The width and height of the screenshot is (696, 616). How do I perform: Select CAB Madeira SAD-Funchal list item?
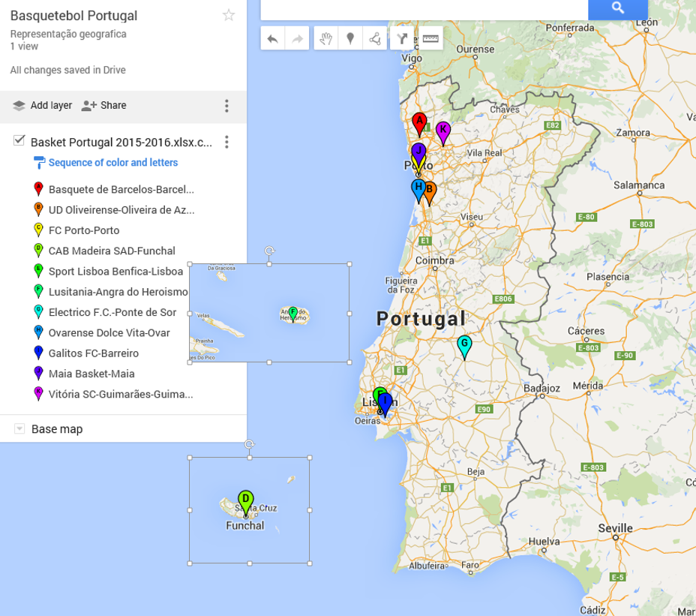(x=112, y=251)
